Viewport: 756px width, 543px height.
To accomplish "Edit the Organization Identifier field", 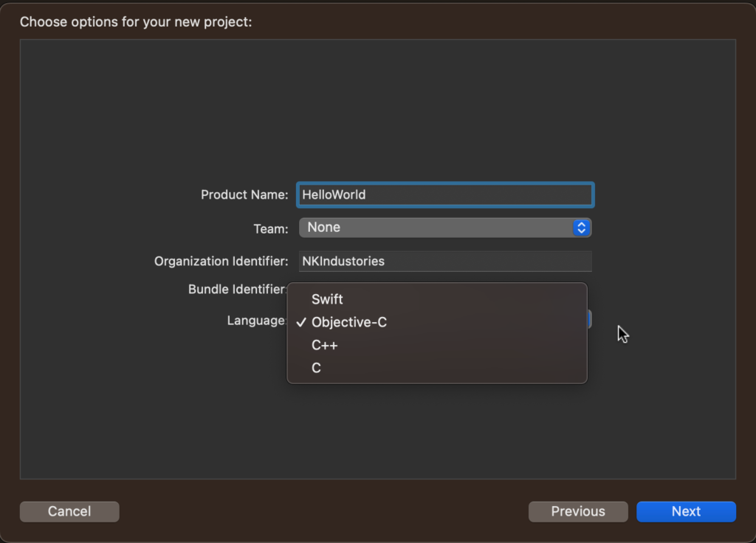I will pyautogui.click(x=445, y=261).
